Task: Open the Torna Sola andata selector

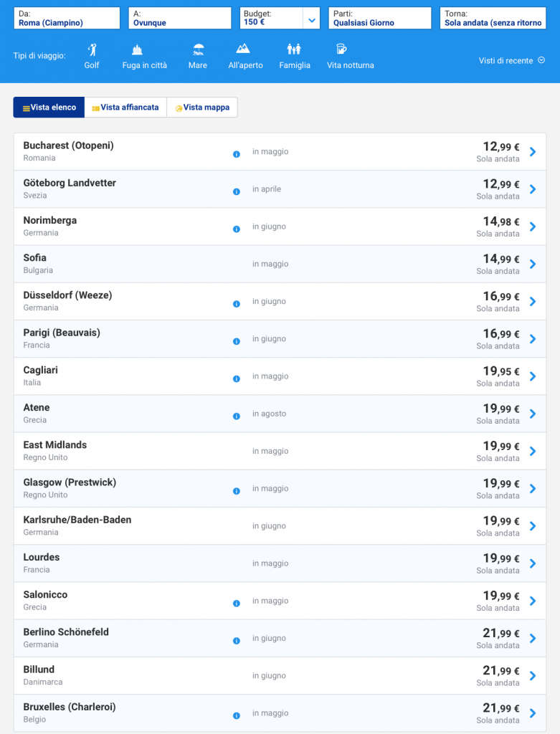Action: (492, 19)
